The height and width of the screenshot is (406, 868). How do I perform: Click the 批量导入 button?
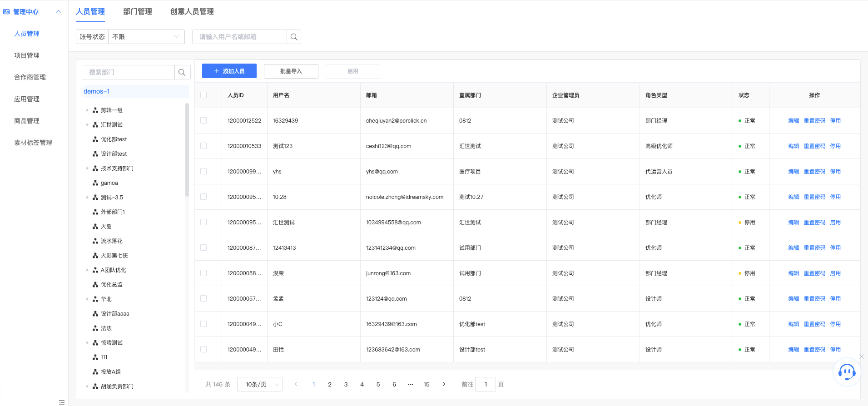click(x=291, y=71)
